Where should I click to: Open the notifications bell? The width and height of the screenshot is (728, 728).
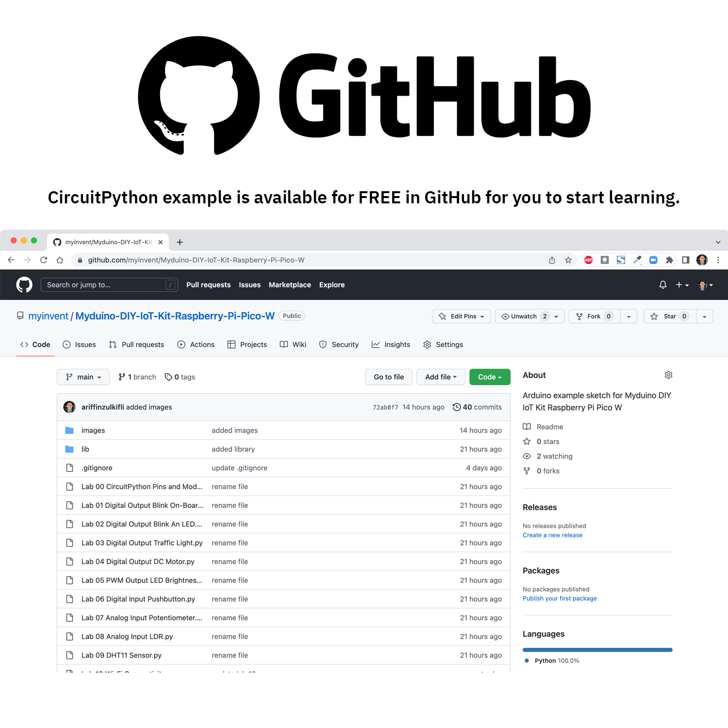tap(663, 285)
